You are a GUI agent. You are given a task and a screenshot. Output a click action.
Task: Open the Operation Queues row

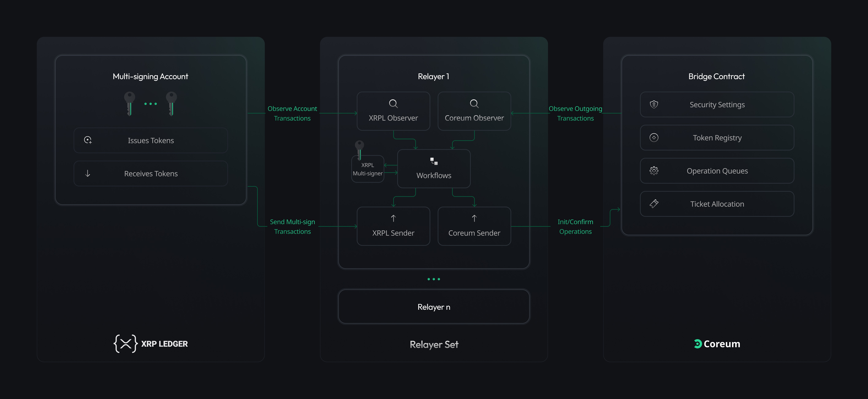tap(717, 171)
